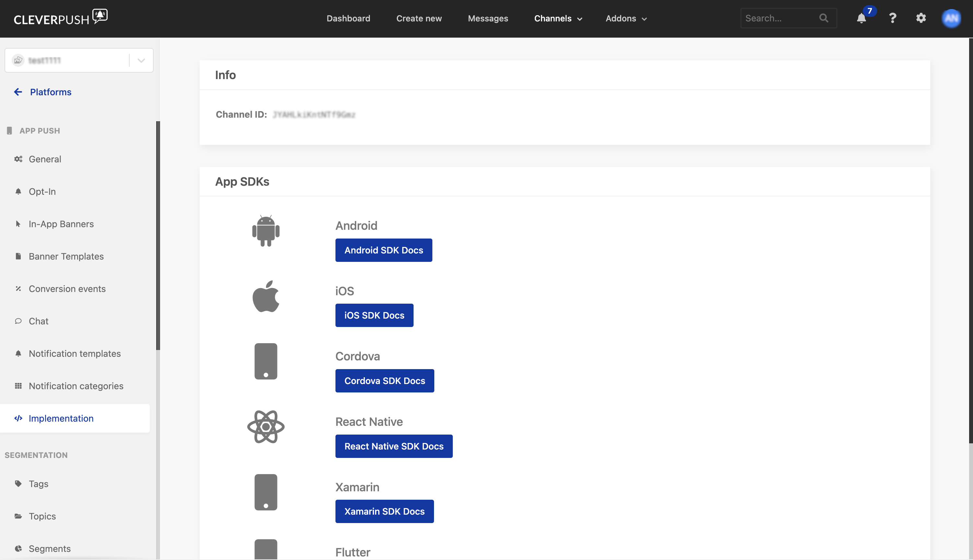973x560 pixels.
Task: Open Create new in top navigation
Action: pos(419,18)
